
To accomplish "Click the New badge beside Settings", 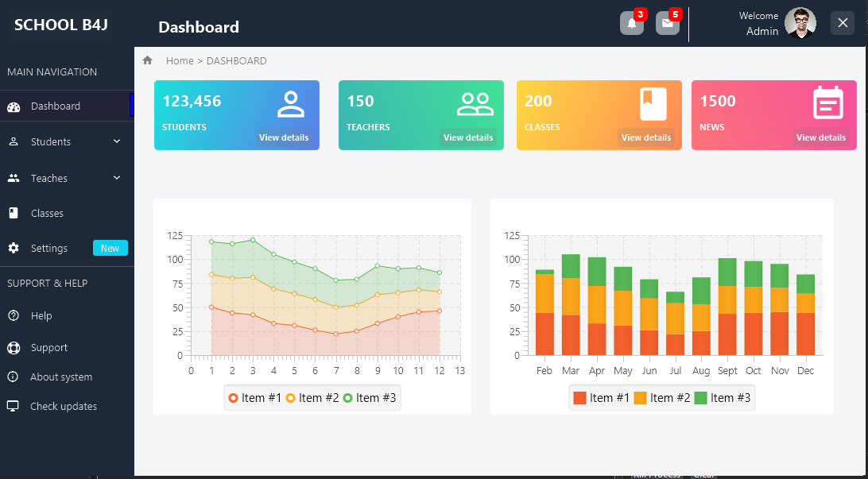I will (x=110, y=249).
